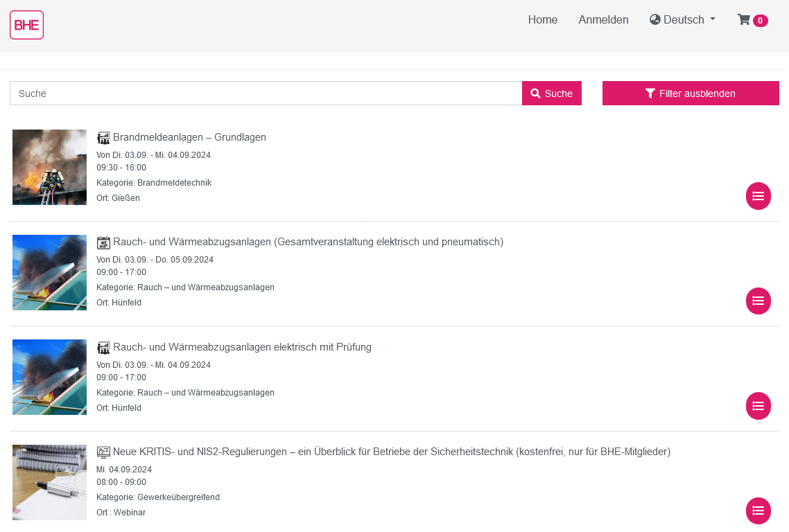
Task: Open the Deutsch language dropdown
Action: coord(682,19)
